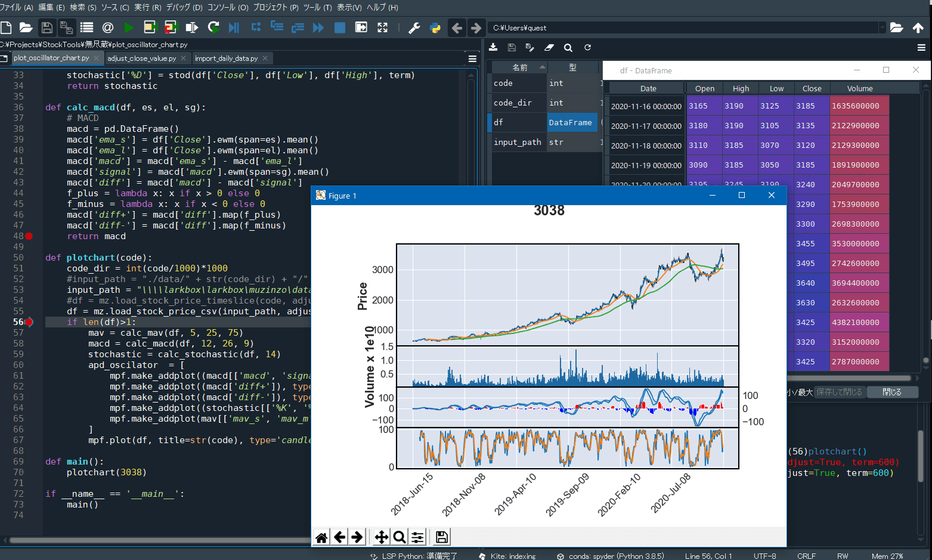The height and width of the screenshot is (560, 932).
Task: Open 検索 menu
Action: pyautogui.click(x=83, y=7)
